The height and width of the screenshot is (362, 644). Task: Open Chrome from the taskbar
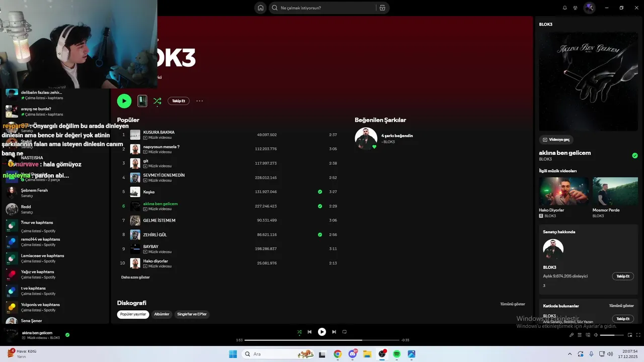(x=338, y=354)
